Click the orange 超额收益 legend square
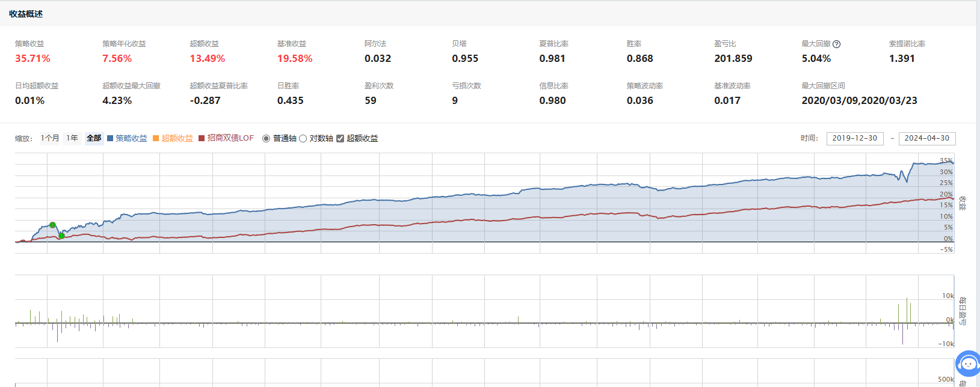Viewport: 980px width, 387px height. pos(156,138)
